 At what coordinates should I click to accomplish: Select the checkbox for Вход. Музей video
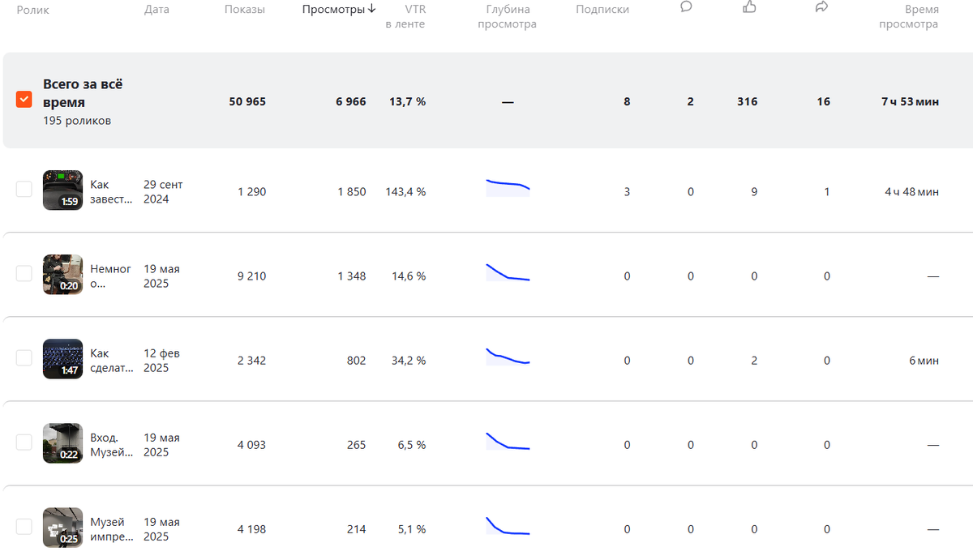(x=24, y=442)
